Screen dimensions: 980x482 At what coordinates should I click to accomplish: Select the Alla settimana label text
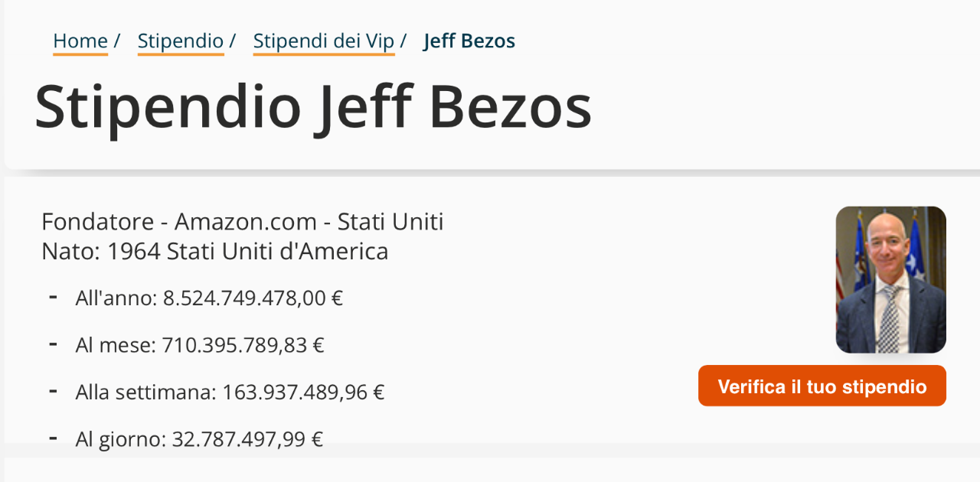[147, 393]
